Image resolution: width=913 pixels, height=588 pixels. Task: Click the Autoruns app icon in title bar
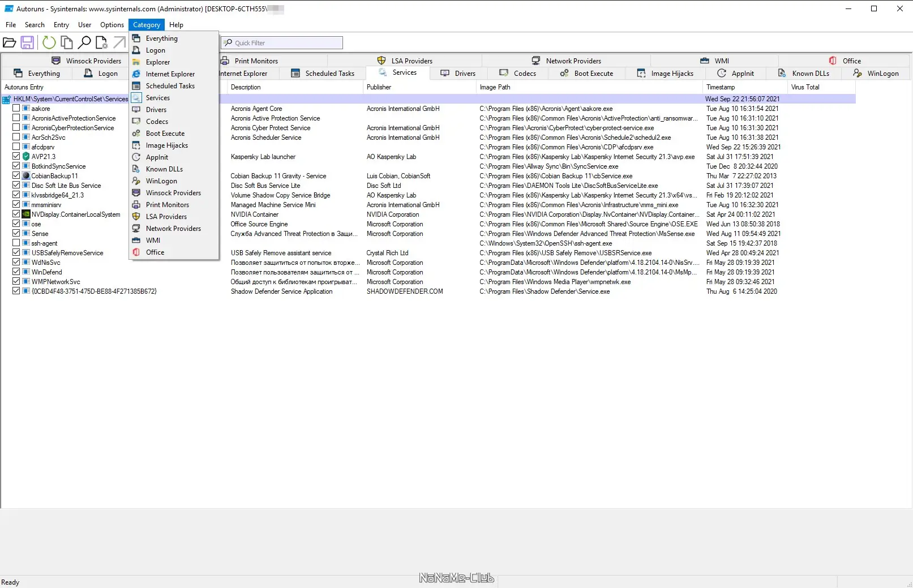point(8,8)
